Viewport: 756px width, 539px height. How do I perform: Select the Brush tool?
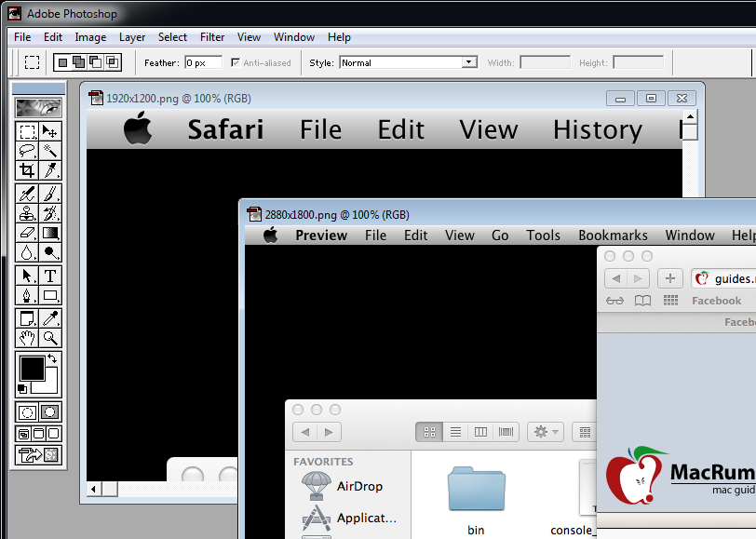coord(50,194)
